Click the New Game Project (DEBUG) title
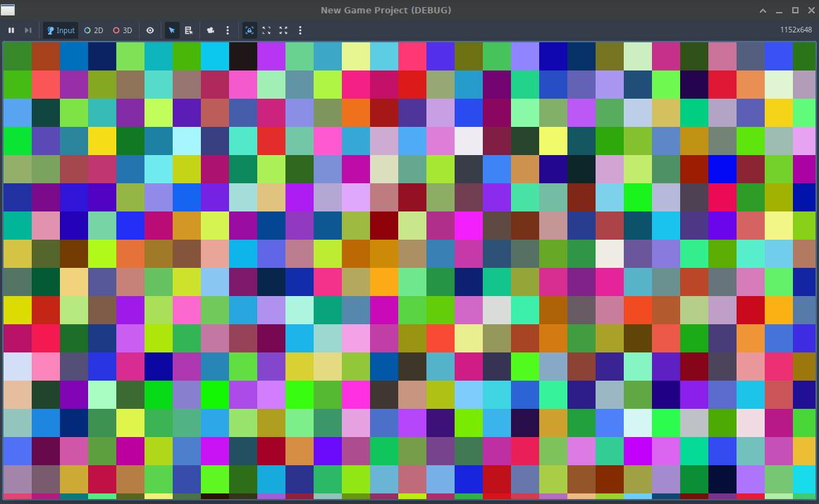819x504 pixels. coord(386,10)
